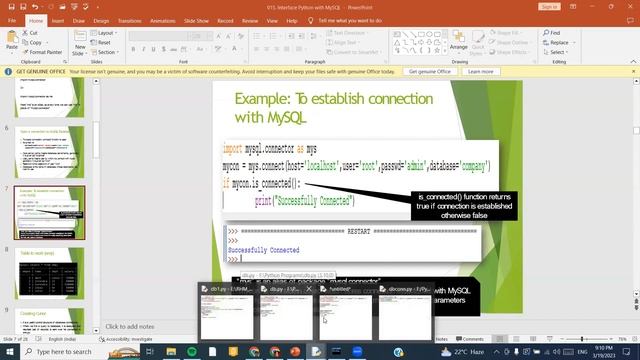The height and width of the screenshot is (360, 640).
Task: Toggle Normal view in status bar
Action: (500, 339)
